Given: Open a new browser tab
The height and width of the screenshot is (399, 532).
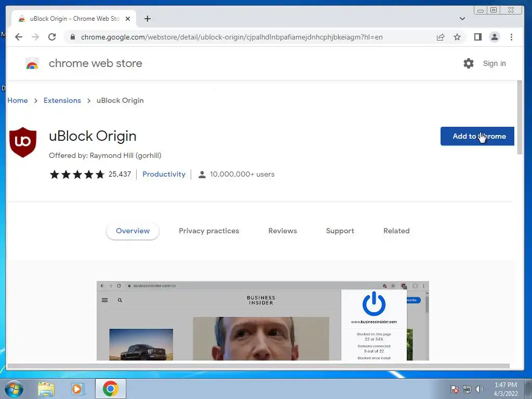Looking at the screenshot, I should [x=147, y=19].
